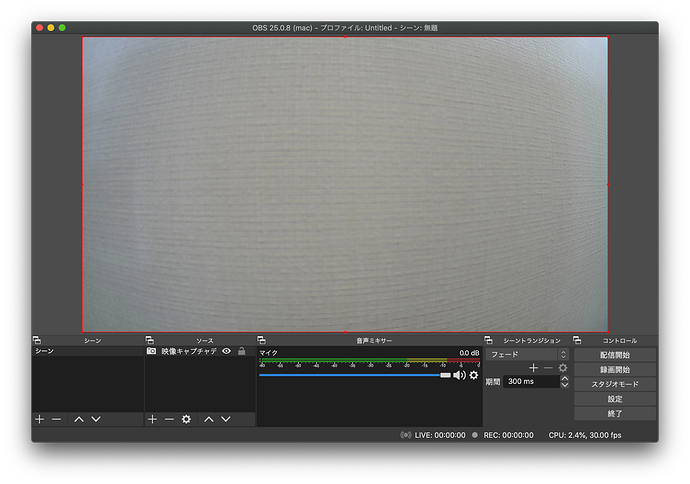Click camera icon of 映像キャプチャデバイス source
The height and width of the screenshot is (484, 690).
(x=151, y=351)
